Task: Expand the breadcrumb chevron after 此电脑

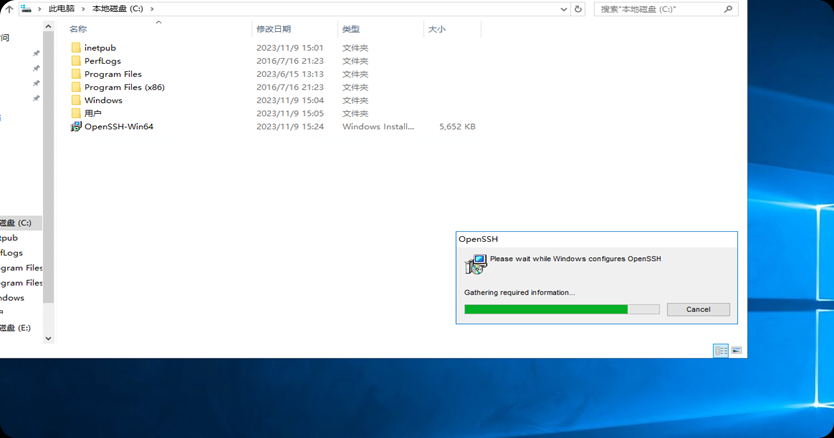Action: (x=84, y=9)
